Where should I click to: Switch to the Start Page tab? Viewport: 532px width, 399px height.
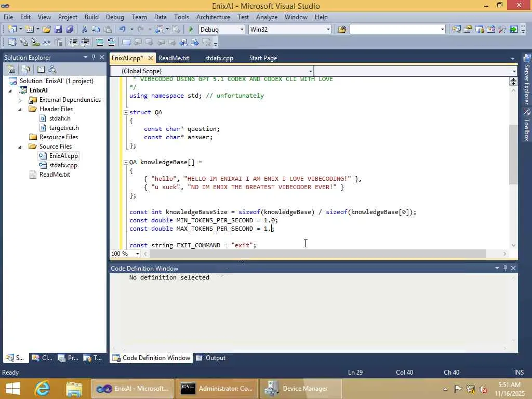pyautogui.click(x=263, y=58)
